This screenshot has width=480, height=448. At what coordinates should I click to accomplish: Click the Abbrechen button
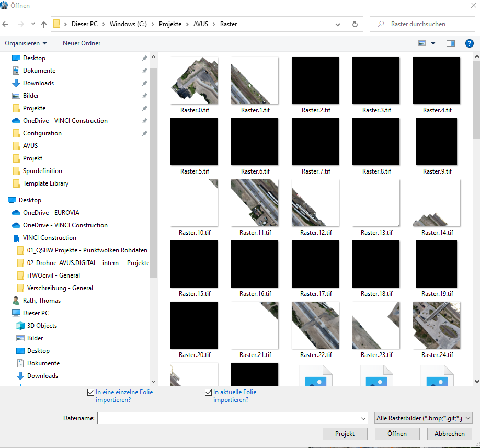pos(449,434)
